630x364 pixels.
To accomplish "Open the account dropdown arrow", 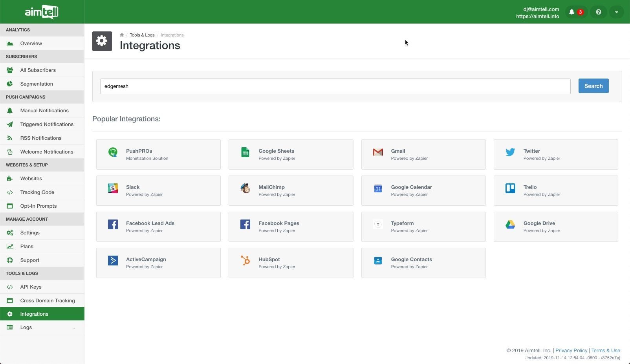I will tap(616, 12).
